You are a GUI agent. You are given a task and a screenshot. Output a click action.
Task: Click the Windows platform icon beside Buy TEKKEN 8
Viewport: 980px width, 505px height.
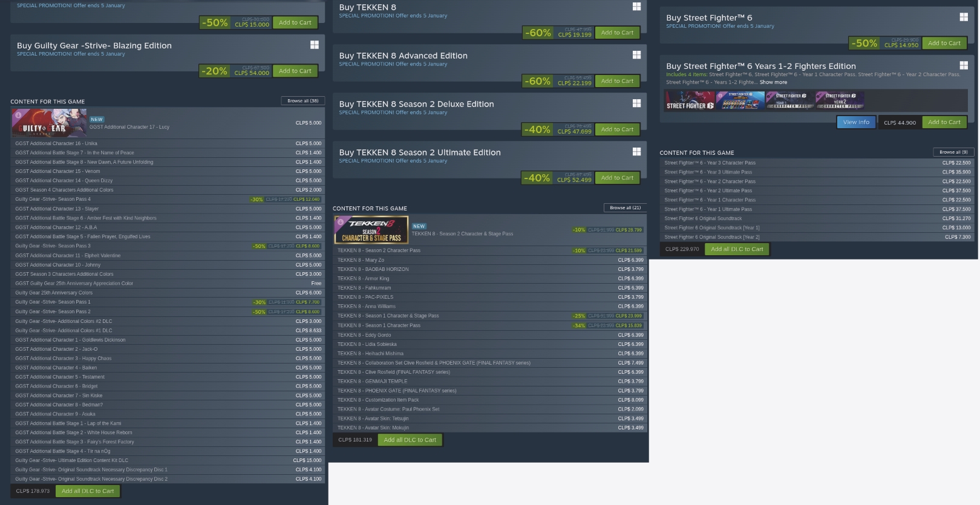point(636,6)
